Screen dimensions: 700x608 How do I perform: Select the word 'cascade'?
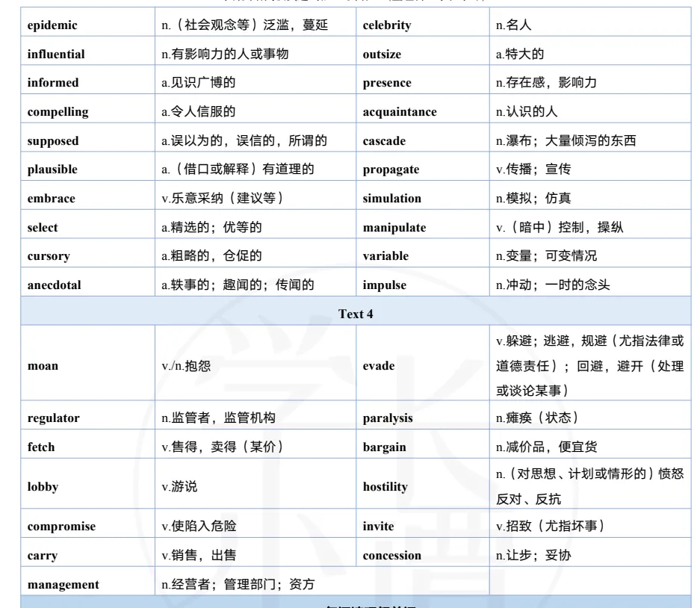coord(384,141)
